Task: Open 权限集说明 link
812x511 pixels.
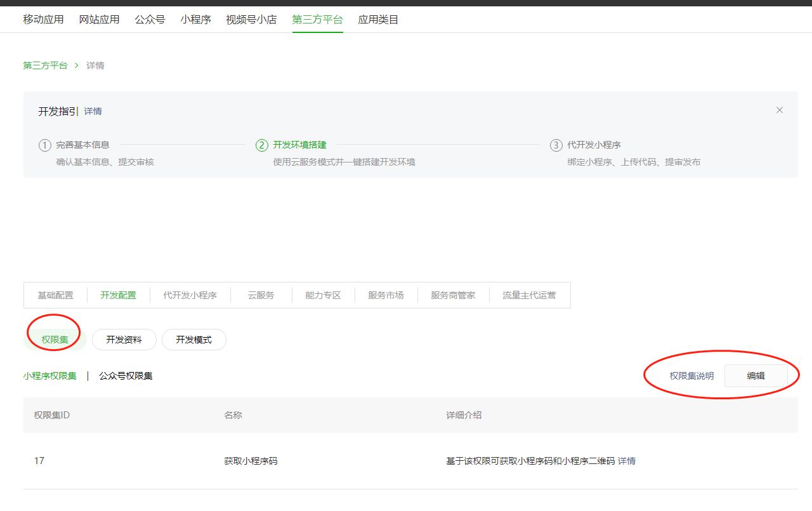Action: click(691, 376)
